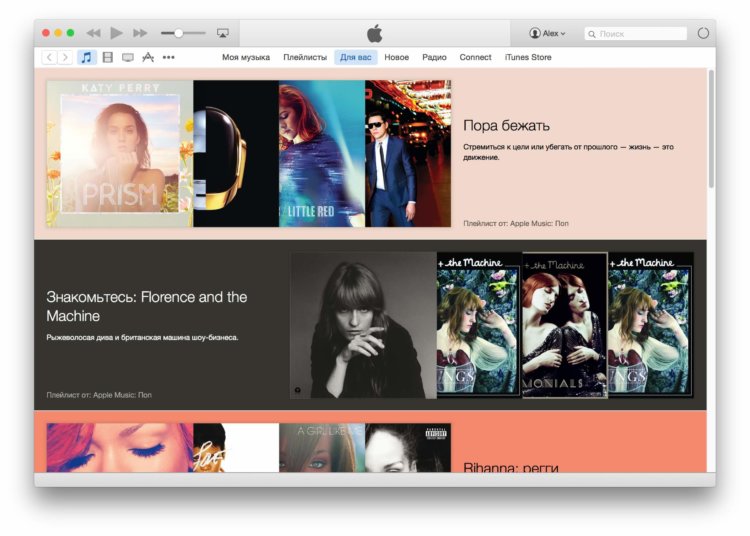Open the Rihanna pink hair album cover
The image size is (750, 536).
120,448
